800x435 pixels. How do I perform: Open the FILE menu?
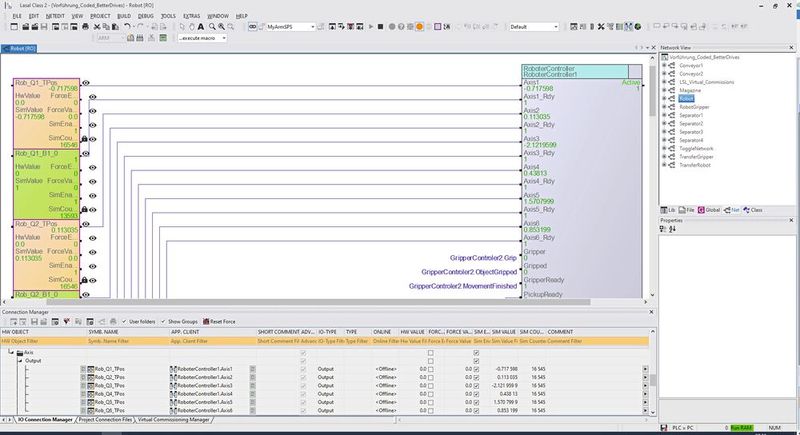click(x=17, y=16)
